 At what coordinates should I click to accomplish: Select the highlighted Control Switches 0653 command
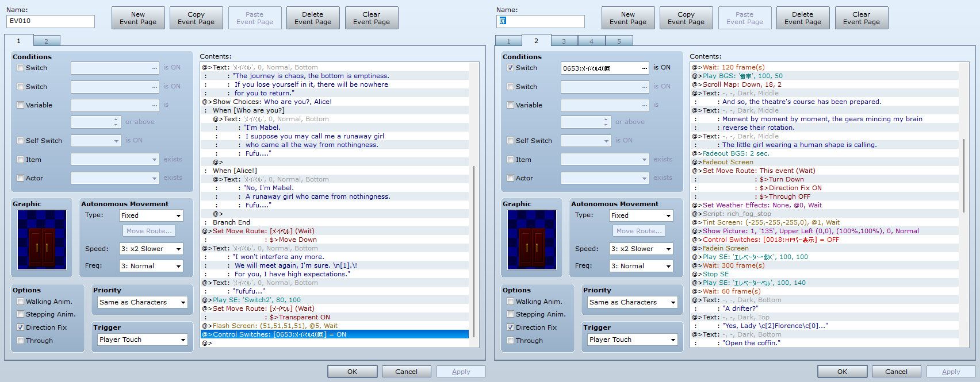(335, 334)
